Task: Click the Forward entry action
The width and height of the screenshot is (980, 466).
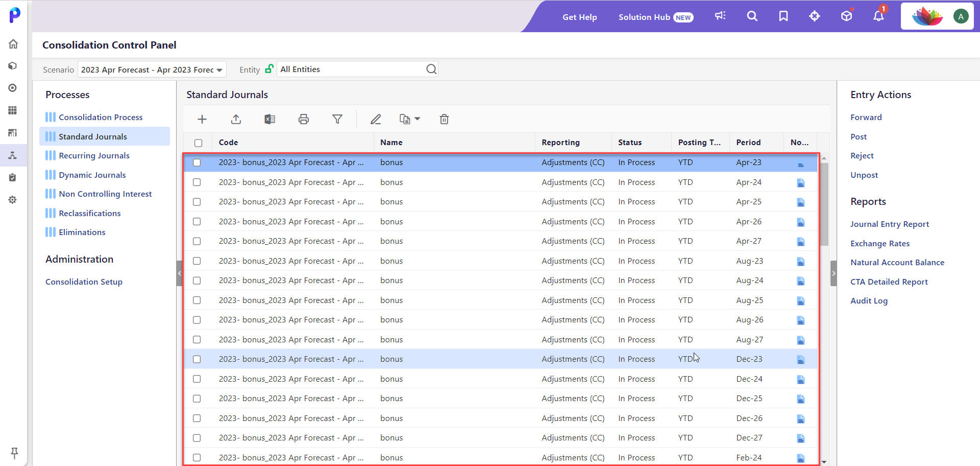Action: click(866, 117)
